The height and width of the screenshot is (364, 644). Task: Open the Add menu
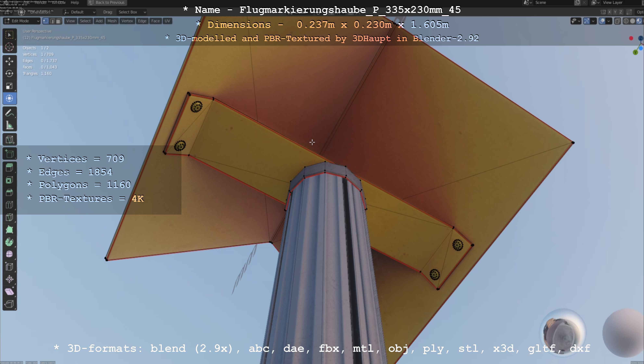click(99, 21)
